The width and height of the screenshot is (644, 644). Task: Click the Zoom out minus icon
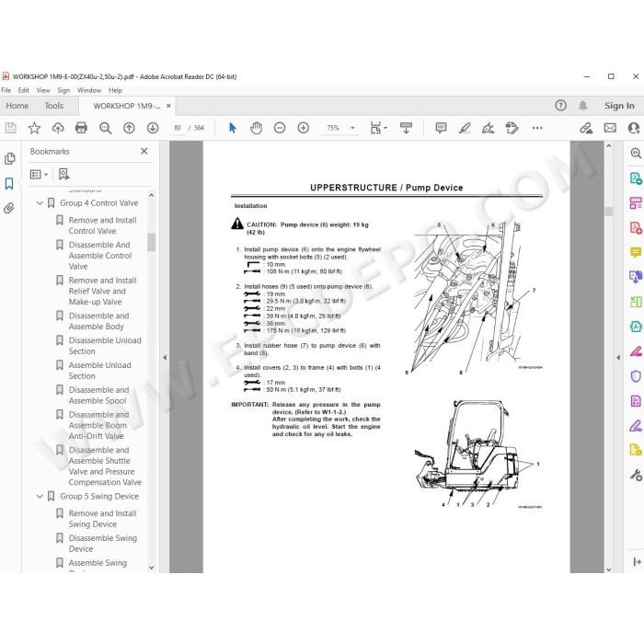point(280,128)
